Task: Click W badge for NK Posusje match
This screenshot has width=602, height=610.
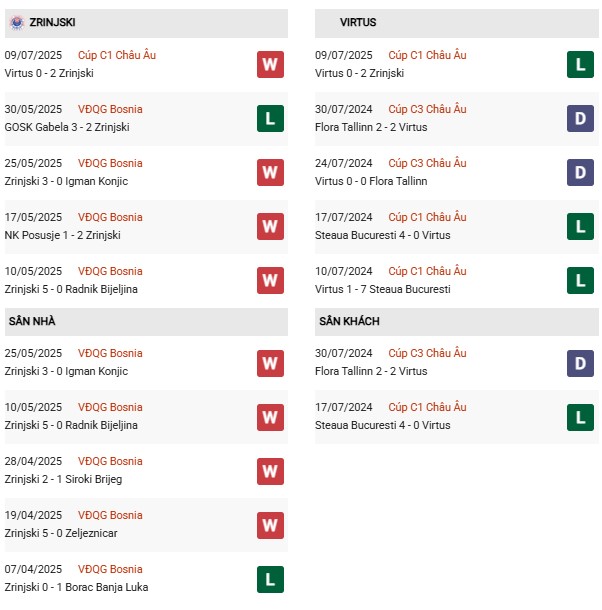Action: pyautogui.click(x=270, y=227)
